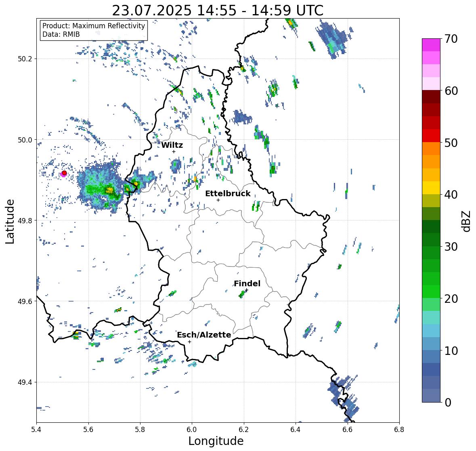
Task: Click the longitude tick label 5.8
Action: [140, 430]
